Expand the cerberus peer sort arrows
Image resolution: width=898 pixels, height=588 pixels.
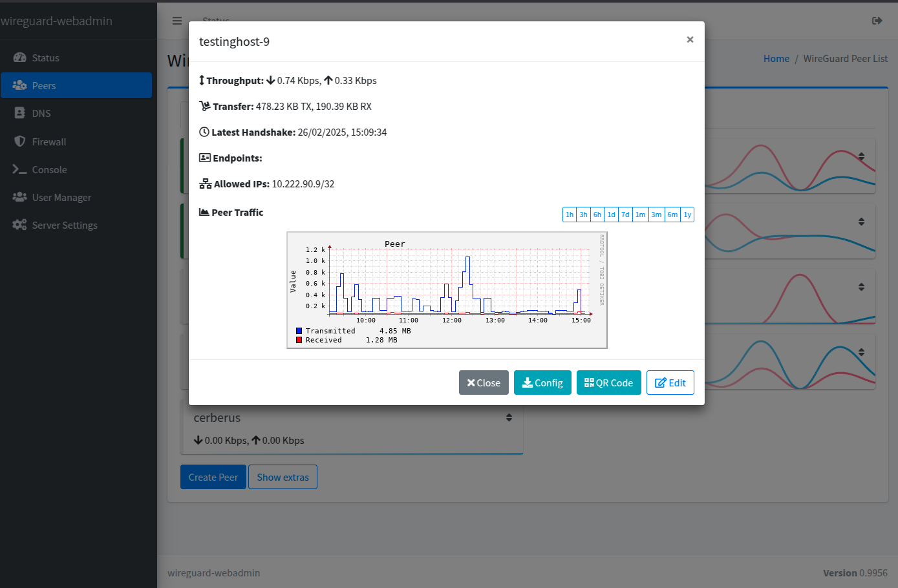(509, 417)
